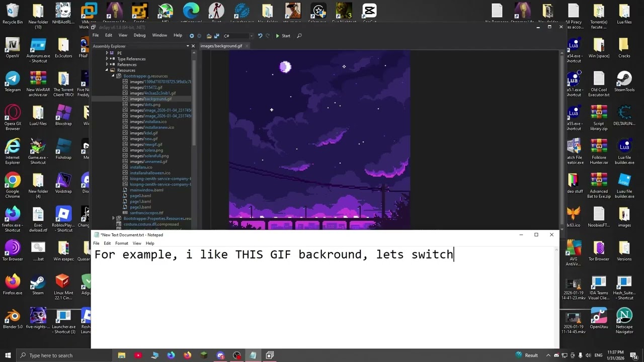This screenshot has height=362, width=644.
Task: Open the Recycle Bin desktop icon
Action: (13, 14)
